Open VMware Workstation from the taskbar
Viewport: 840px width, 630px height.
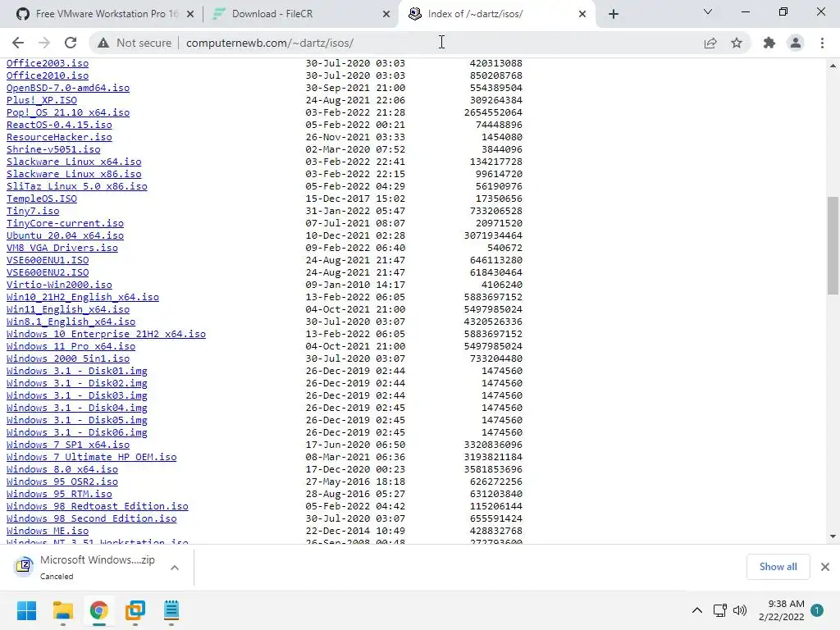(135, 610)
